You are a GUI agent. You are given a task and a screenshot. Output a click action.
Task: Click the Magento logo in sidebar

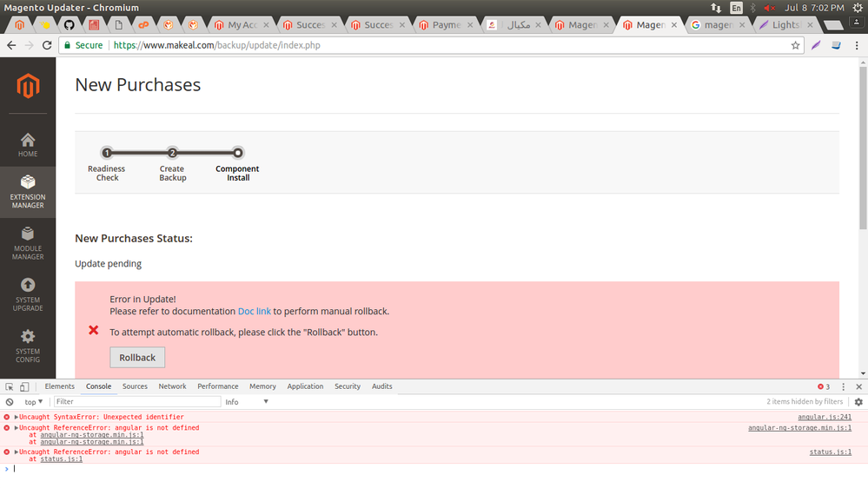pyautogui.click(x=28, y=86)
